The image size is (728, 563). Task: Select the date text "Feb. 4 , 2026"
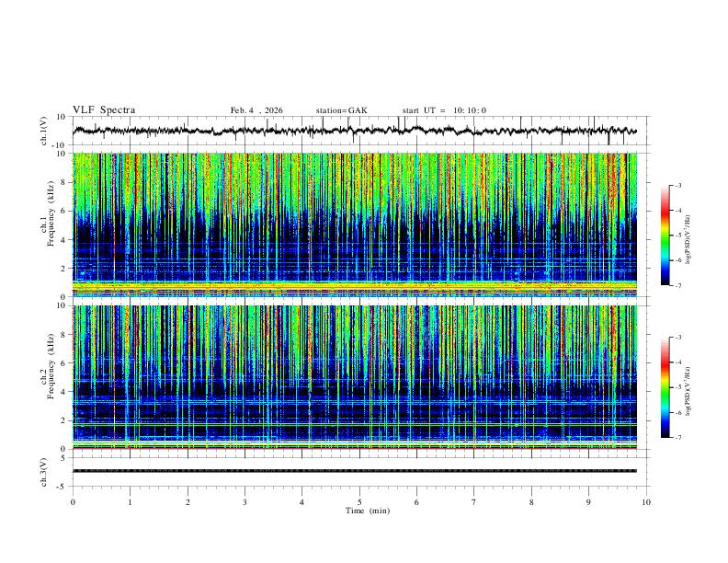[256, 110]
